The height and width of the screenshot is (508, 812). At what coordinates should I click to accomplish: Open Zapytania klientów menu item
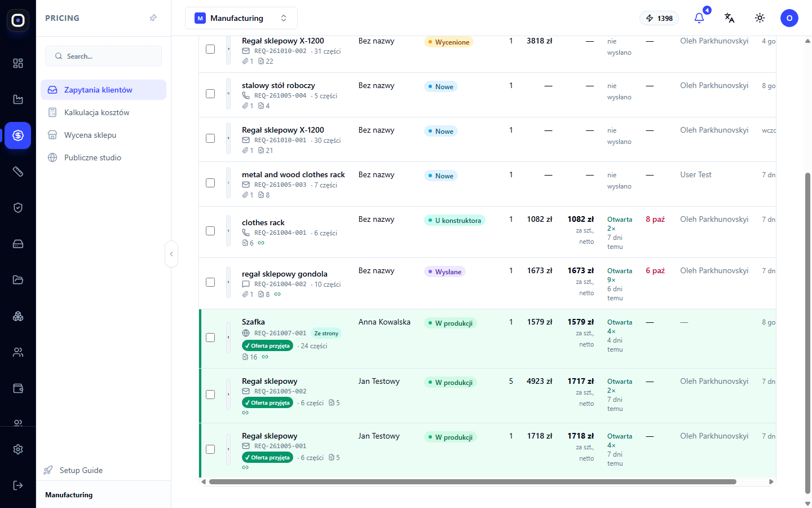point(104,90)
